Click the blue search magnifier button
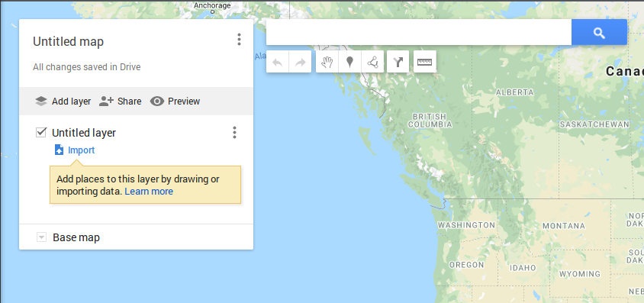Viewport: 644px width, 303px height. click(599, 32)
